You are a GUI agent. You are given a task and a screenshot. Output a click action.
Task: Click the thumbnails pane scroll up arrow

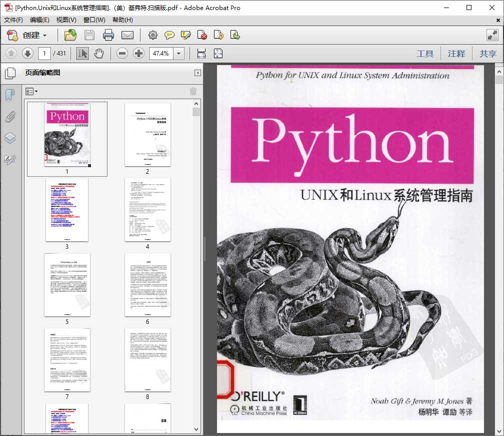point(196,104)
